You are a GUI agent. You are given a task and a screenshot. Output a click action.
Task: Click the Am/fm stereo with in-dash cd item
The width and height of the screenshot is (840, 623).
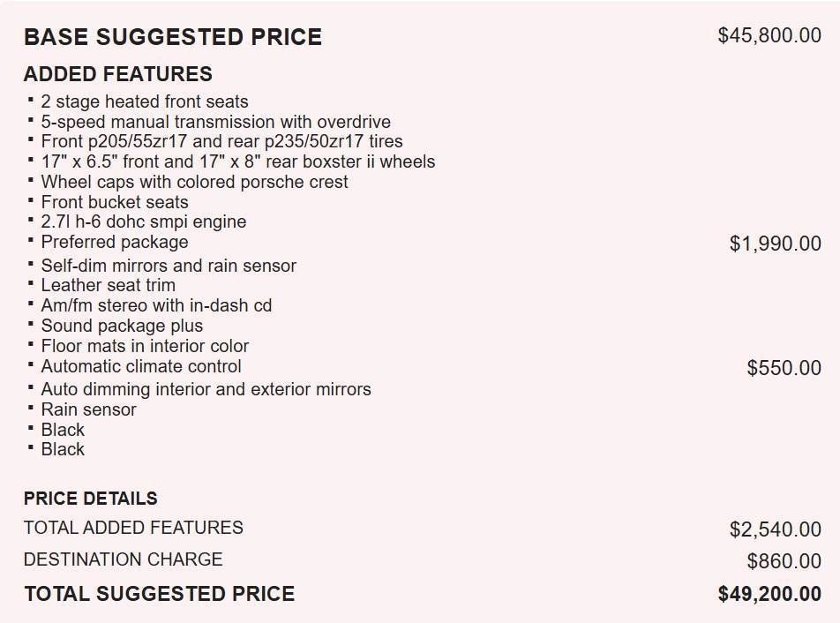[x=156, y=305]
